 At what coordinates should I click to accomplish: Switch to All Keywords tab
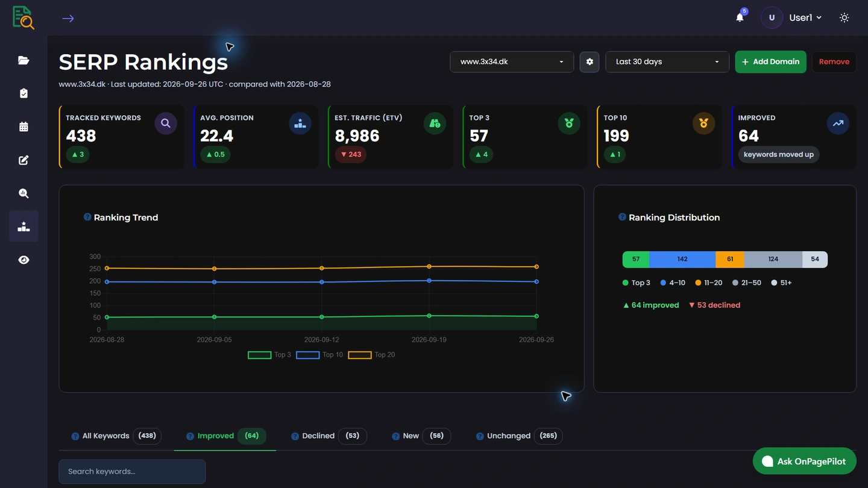(x=116, y=436)
